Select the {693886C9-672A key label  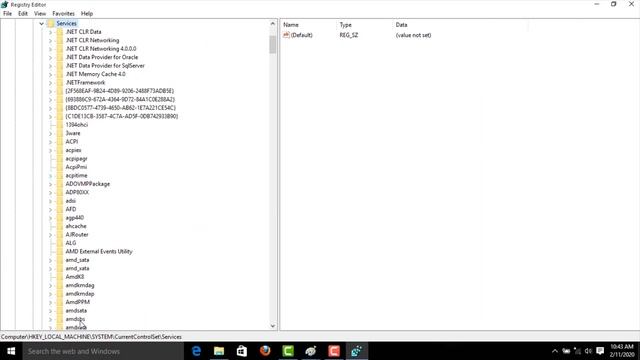click(x=120, y=100)
